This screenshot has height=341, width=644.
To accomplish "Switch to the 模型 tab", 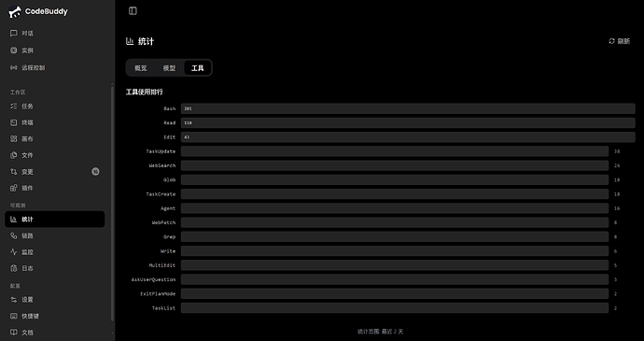I will (169, 68).
